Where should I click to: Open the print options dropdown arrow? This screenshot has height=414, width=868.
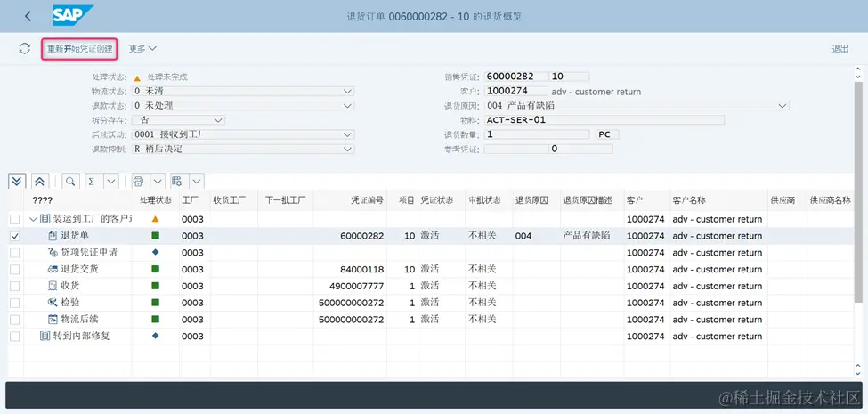tap(158, 181)
